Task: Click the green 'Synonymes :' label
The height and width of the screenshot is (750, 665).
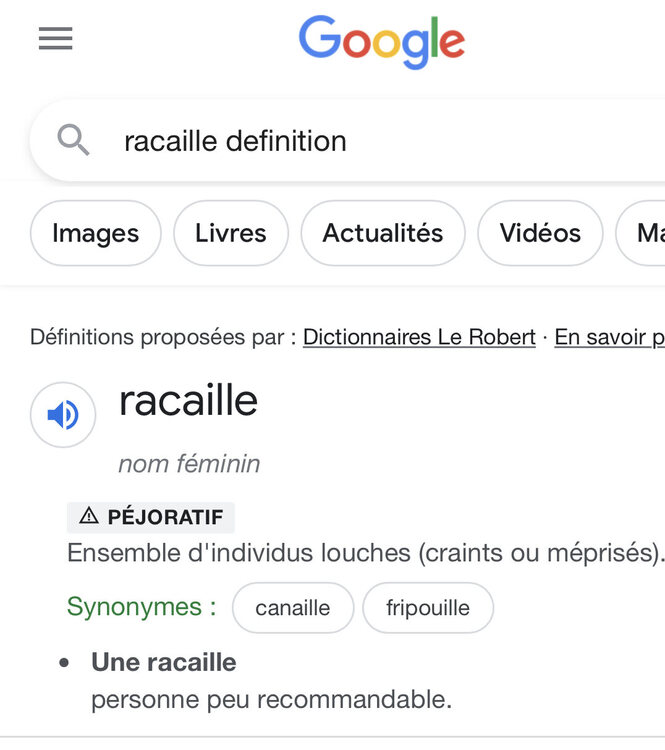Action: 141,607
